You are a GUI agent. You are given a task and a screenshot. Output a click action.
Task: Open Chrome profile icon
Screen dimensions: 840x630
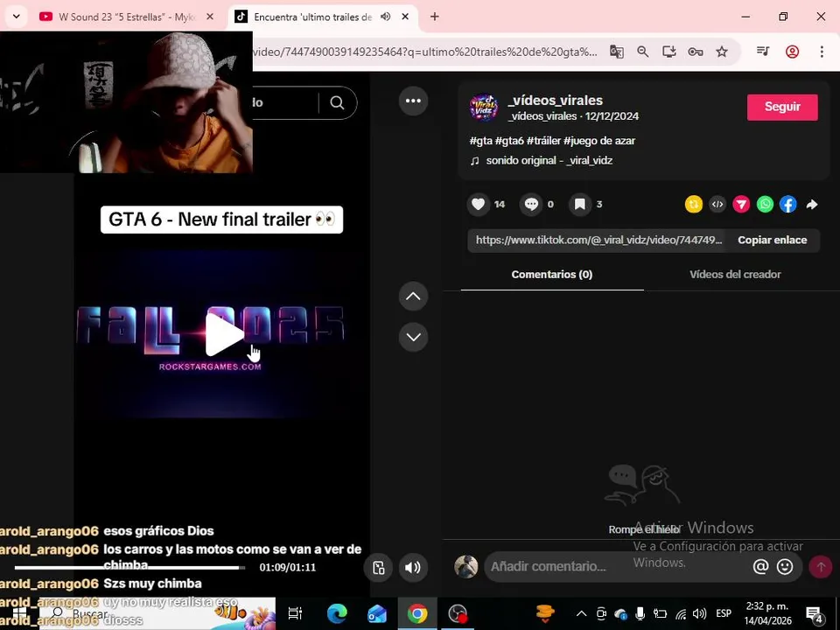[x=793, y=52]
